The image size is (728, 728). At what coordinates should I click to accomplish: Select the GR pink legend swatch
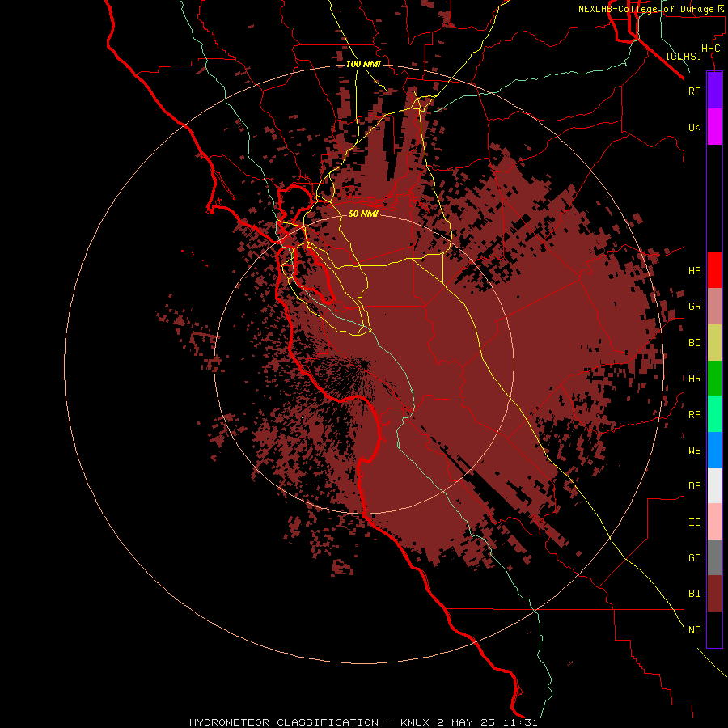click(714, 307)
